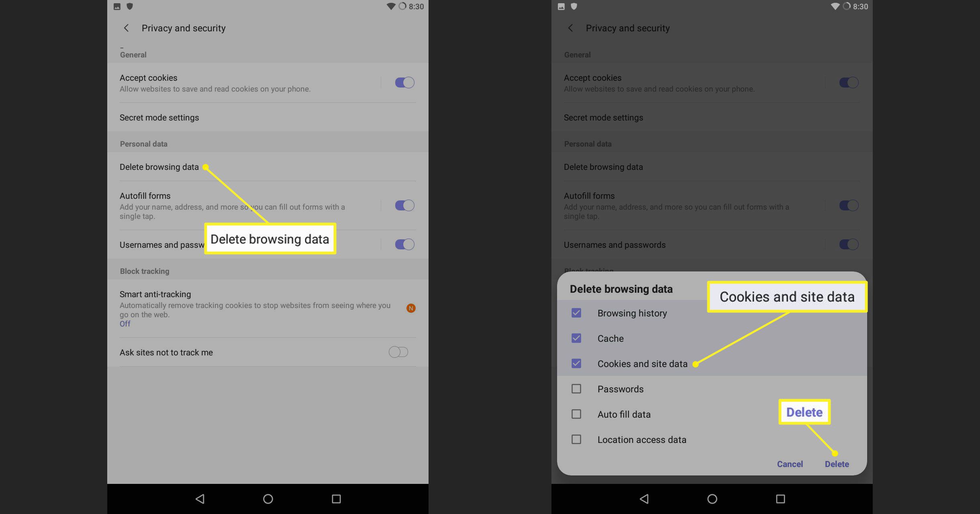980x514 pixels.
Task: Click Cancel to dismiss dialog
Action: [790, 463]
